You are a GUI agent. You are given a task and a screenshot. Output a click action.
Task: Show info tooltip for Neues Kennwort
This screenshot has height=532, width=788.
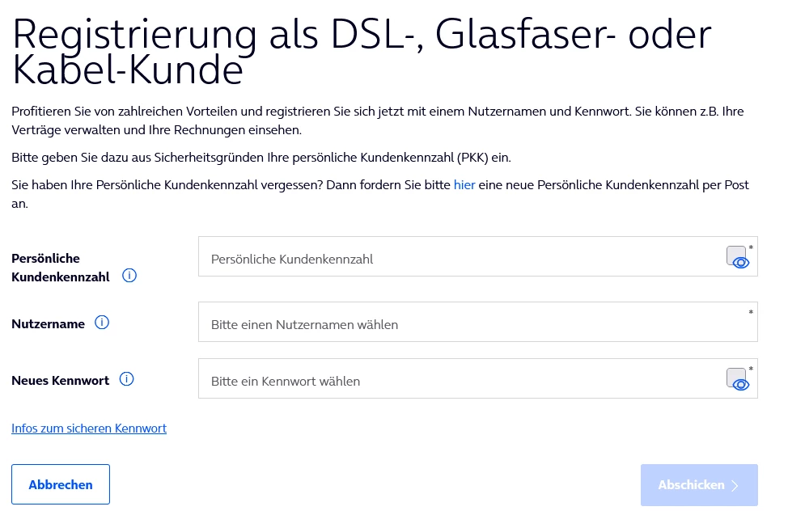click(126, 379)
